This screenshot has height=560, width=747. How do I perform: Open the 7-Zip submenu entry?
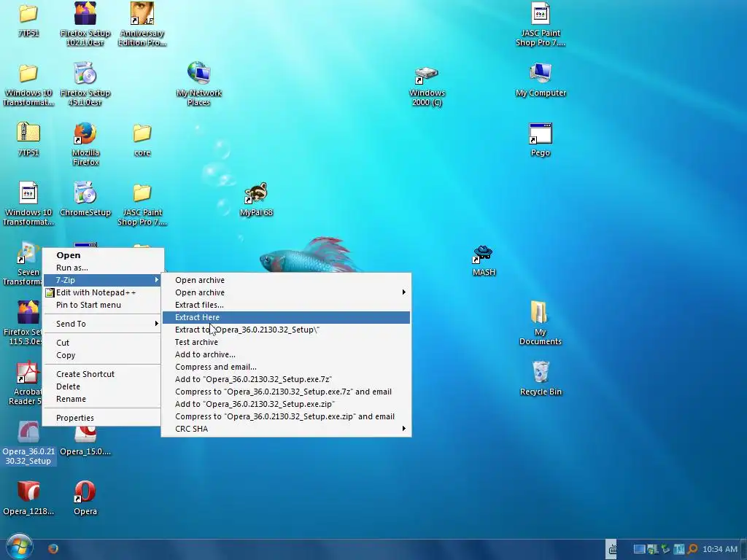click(x=102, y=280)
